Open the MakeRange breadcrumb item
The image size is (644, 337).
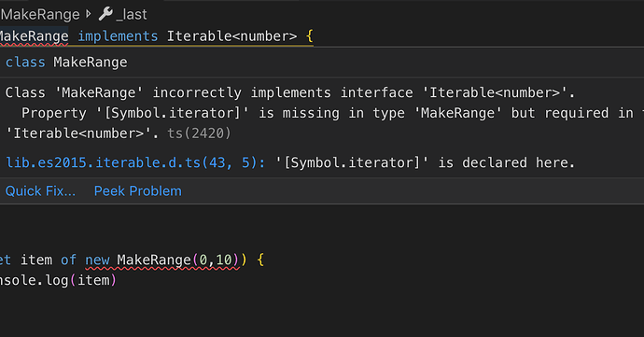click(40, 14)
